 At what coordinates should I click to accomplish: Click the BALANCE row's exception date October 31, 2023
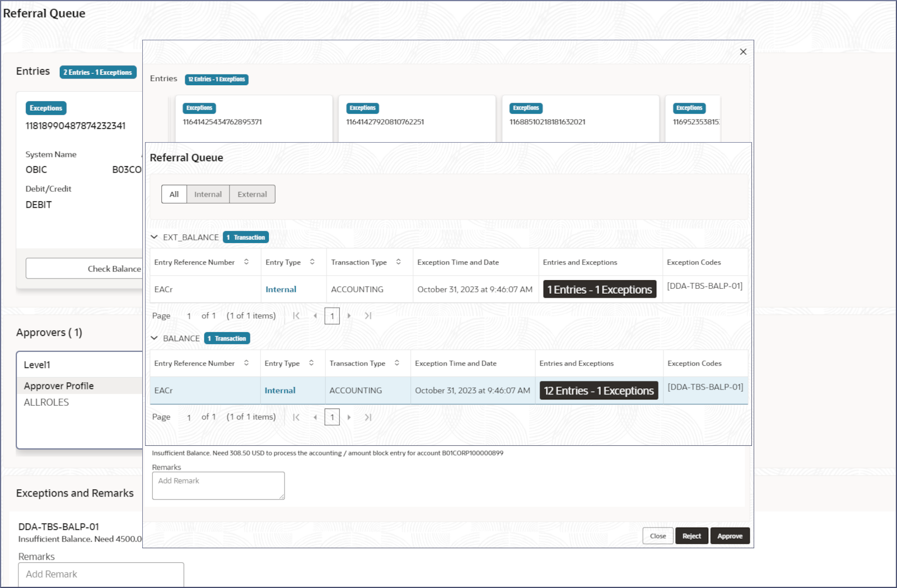[x=473, y=391]
